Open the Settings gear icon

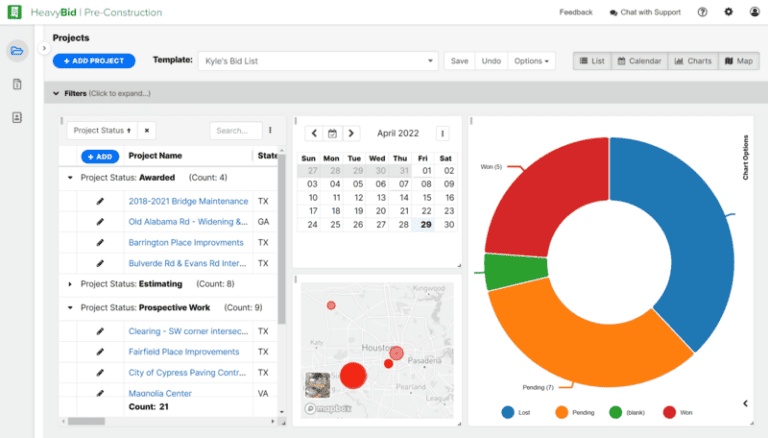pyautogui.click(x=728, y=12)
